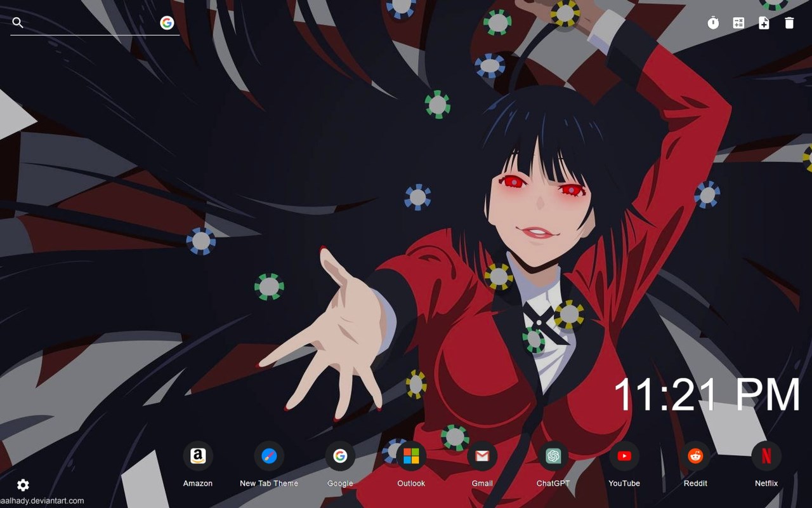Click the search magnifier icon
Screen dimensions: 812x508
18,23
